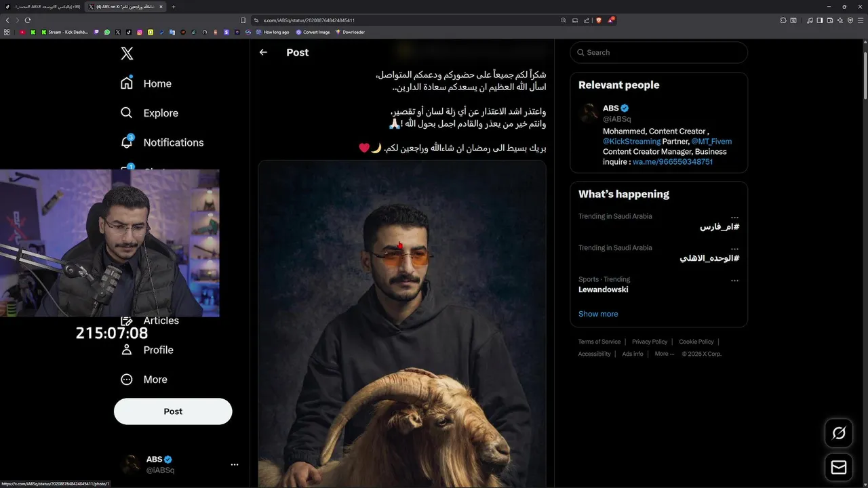This screenshot has height=488, width=868.
Task: Open the Downloader bookmark
Action: click(350, 32)
